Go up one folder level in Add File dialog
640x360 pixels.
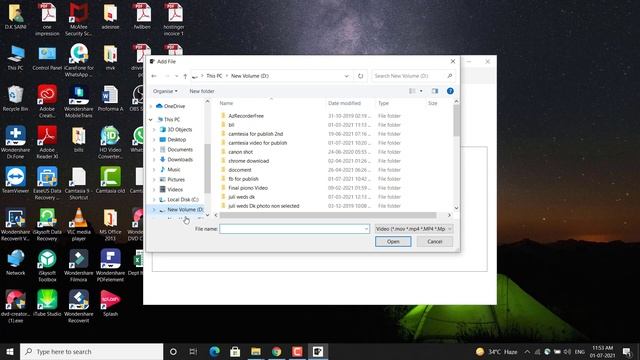point(185,76)
